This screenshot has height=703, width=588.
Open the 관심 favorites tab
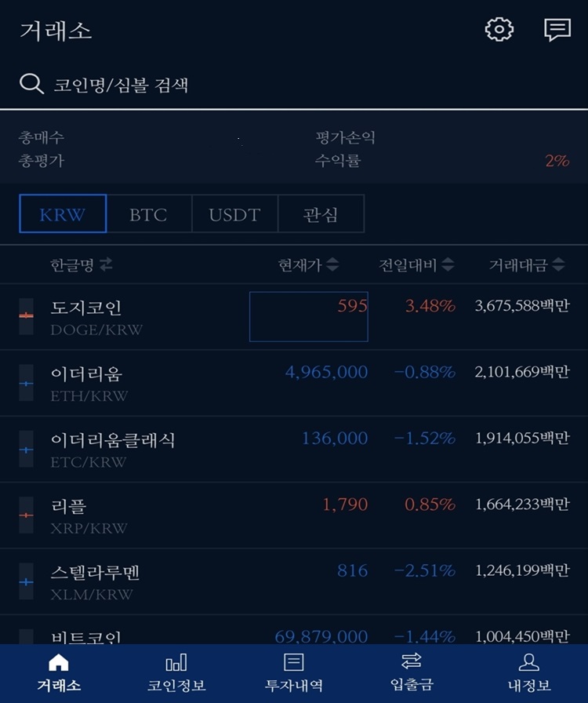click(321, 213)
